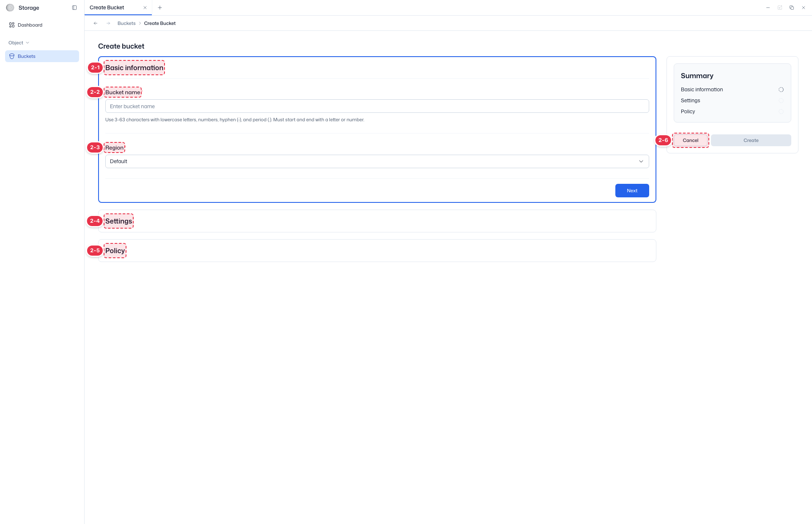812x524 pixels.
Task: Click the Settings status circle in Summary
Action: click(x=781, y=101)
